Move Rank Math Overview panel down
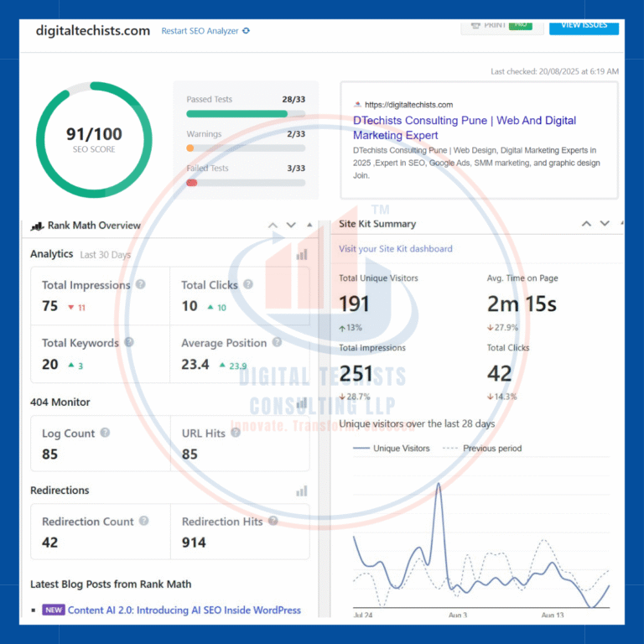The width and height of the screenshot is (644, 644). coord(291,225)
